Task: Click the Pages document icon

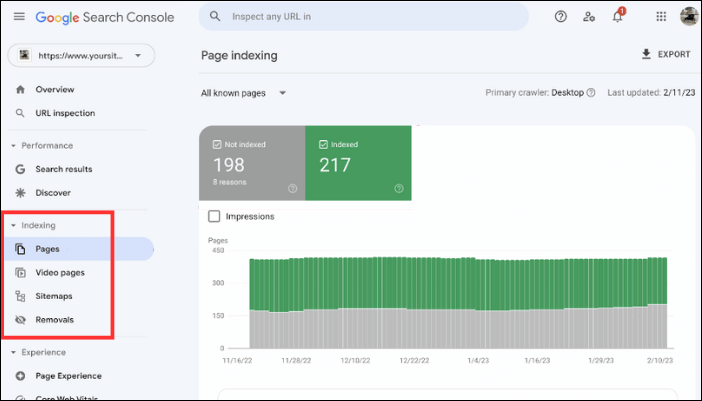Action: 20,249
